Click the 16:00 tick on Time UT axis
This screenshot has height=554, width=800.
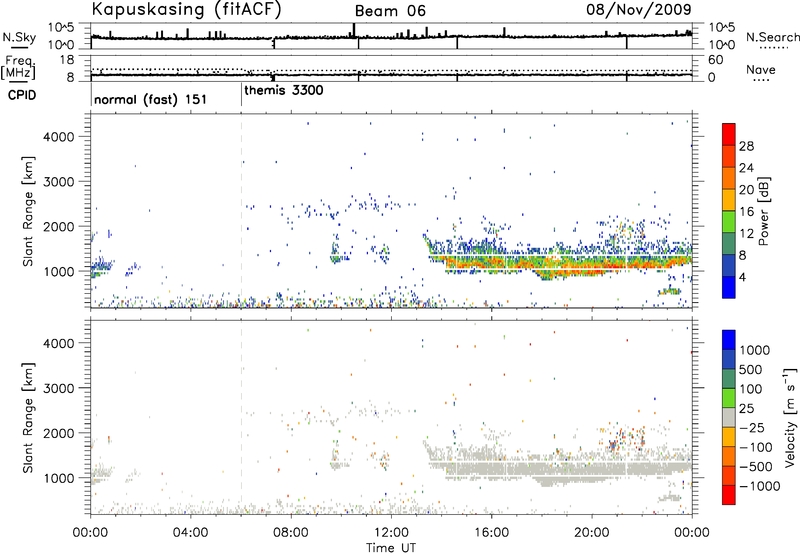[491, 533]
